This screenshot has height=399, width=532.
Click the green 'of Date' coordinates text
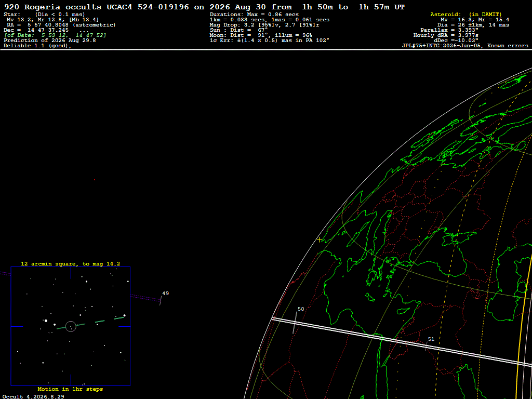pos(55,35)
